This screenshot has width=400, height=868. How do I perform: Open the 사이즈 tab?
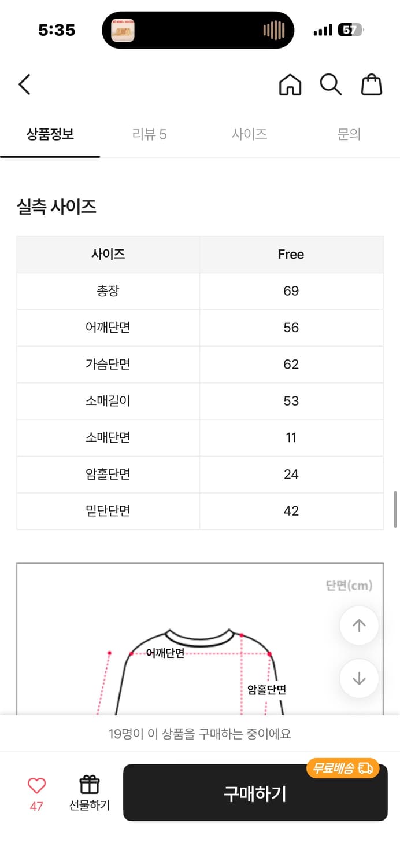click(x=249, y=134)
